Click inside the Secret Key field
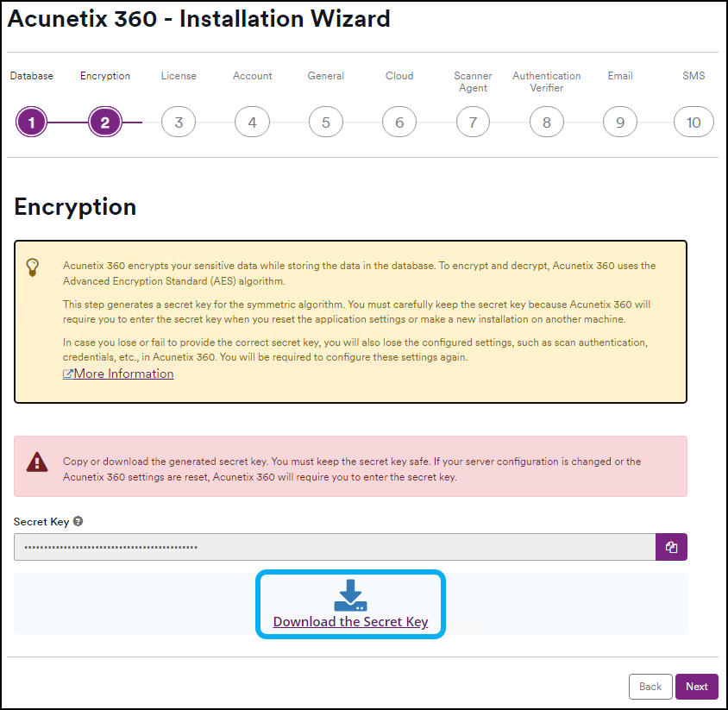 tap(335, 547)
